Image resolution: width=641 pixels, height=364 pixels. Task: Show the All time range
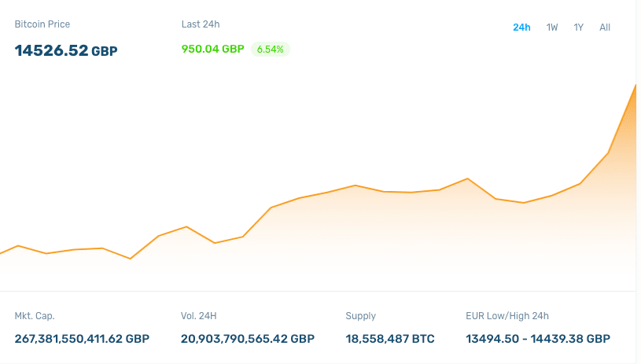pyautogui.click(x=605, y=28)
